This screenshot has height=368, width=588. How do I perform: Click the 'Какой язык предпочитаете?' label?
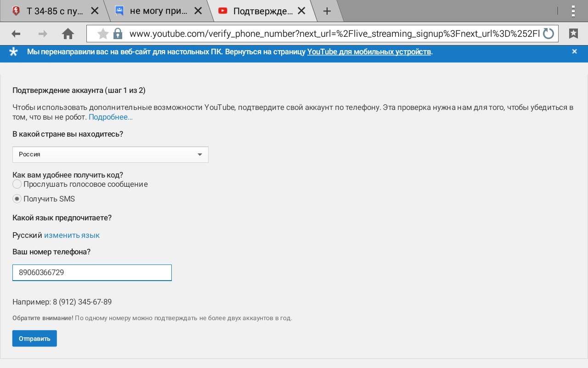click(x=62, y=218)
